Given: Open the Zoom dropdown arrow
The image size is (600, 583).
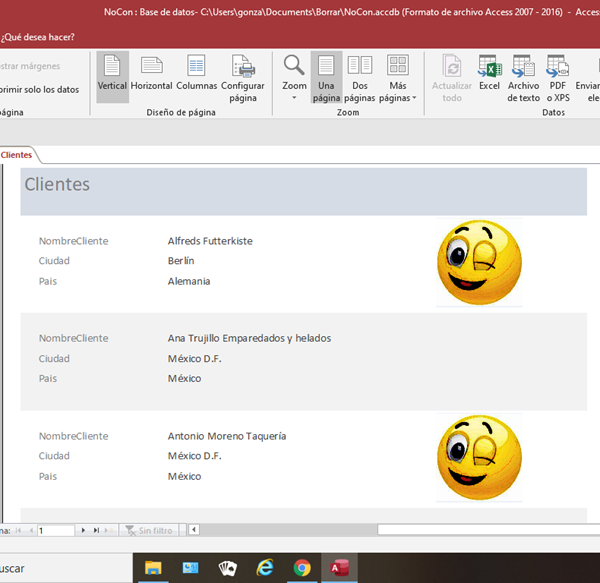Looking at the screenshot, I should point(294,98).
